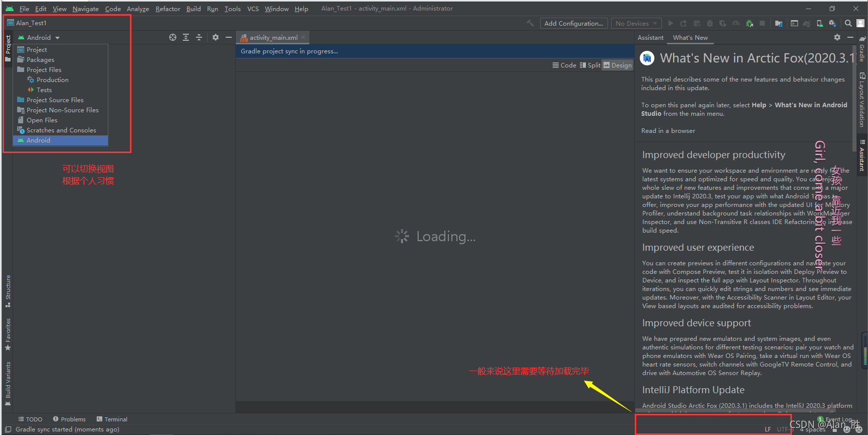The image size is (868, 435).
Task: Open the SDK Manager icon
Action: (x=833, y=23)
